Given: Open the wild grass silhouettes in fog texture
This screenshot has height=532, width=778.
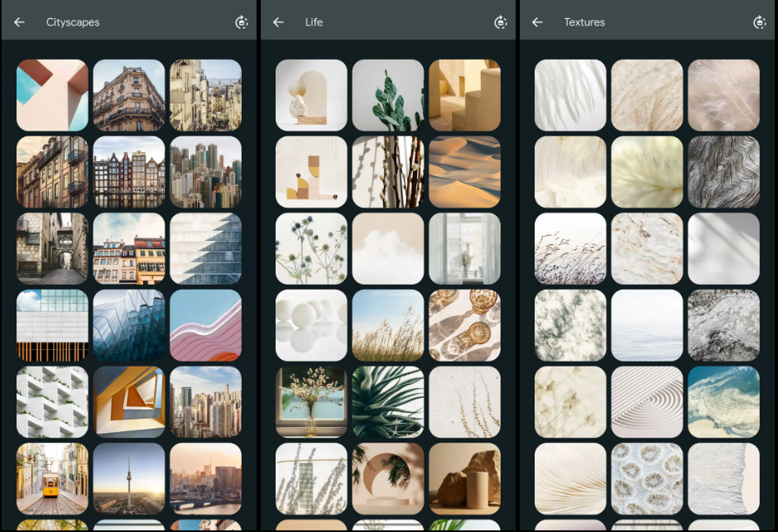Looking at the screenshot, I should pyautogui.click(x=570, y=248).
